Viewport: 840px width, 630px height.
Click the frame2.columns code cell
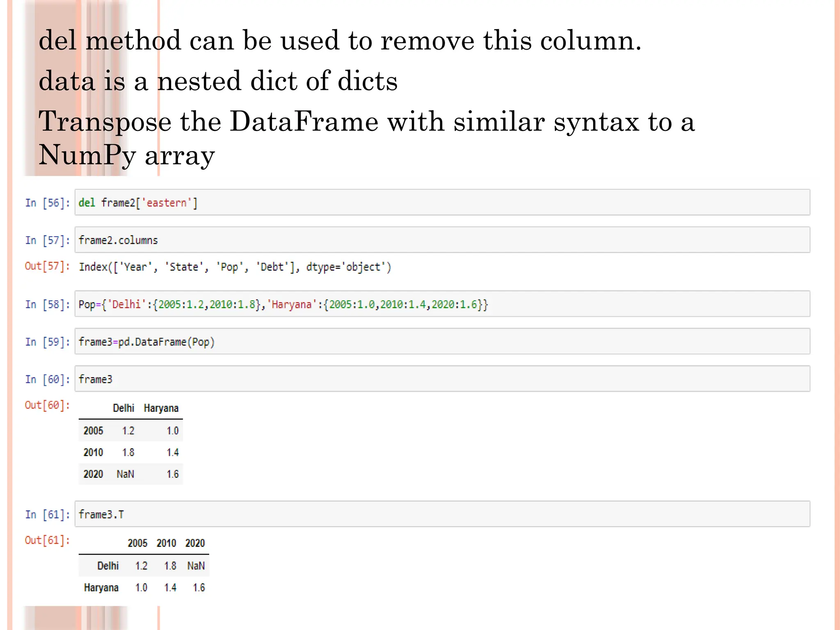(x=442, y=240)
